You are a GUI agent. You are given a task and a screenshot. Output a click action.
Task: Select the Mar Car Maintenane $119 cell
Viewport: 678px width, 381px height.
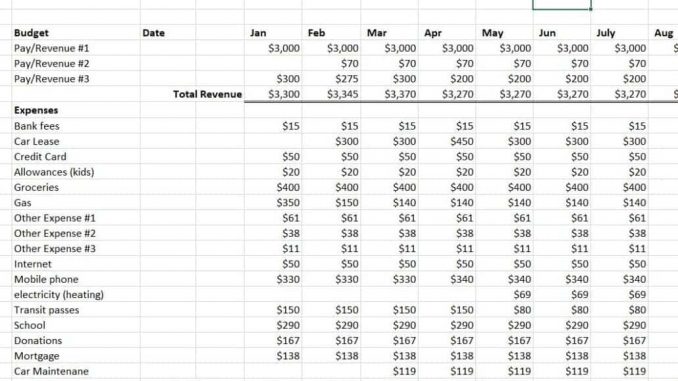[x=389, y=371]
